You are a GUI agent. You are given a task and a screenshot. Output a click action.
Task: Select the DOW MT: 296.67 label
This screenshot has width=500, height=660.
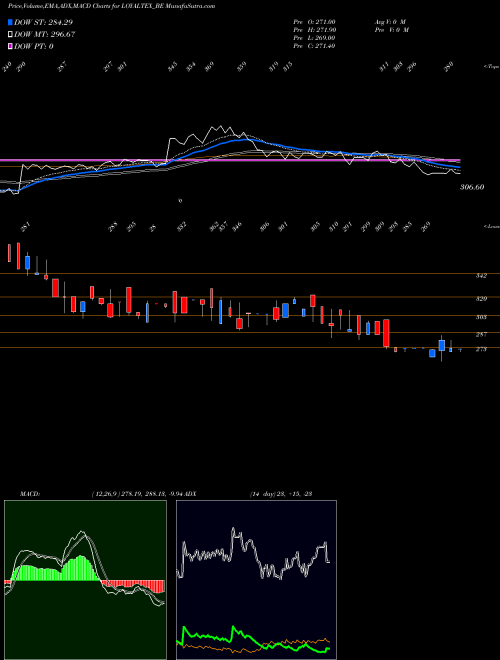44,34
